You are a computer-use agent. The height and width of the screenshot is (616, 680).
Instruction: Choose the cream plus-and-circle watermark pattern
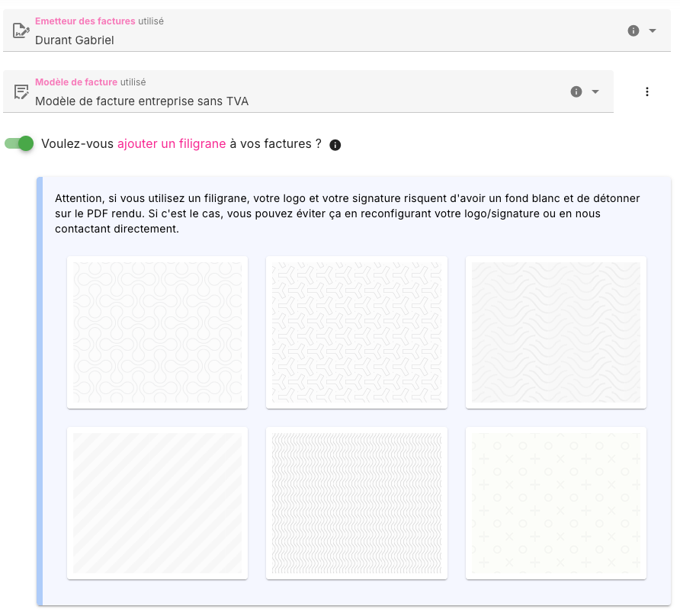(556, 503)
